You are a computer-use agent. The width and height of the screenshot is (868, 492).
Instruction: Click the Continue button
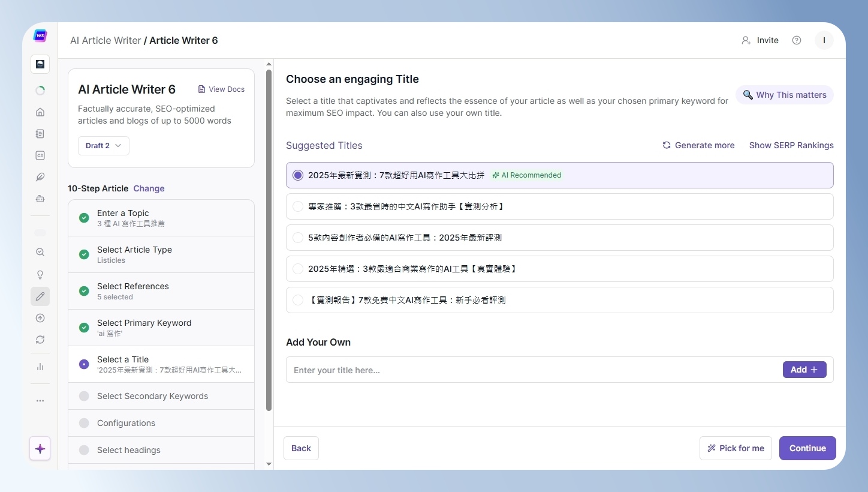[x=807, y=448]
